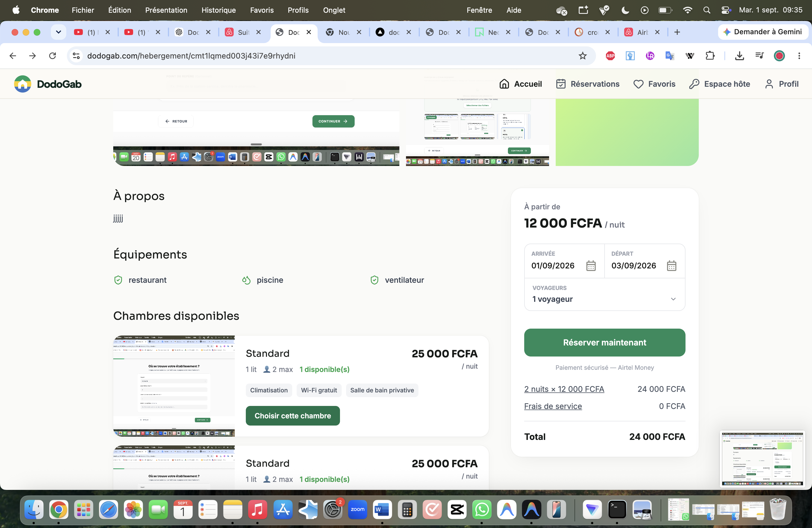812x528 pixels.
Task: Open the Accueil home page
Action: point(520,84)
